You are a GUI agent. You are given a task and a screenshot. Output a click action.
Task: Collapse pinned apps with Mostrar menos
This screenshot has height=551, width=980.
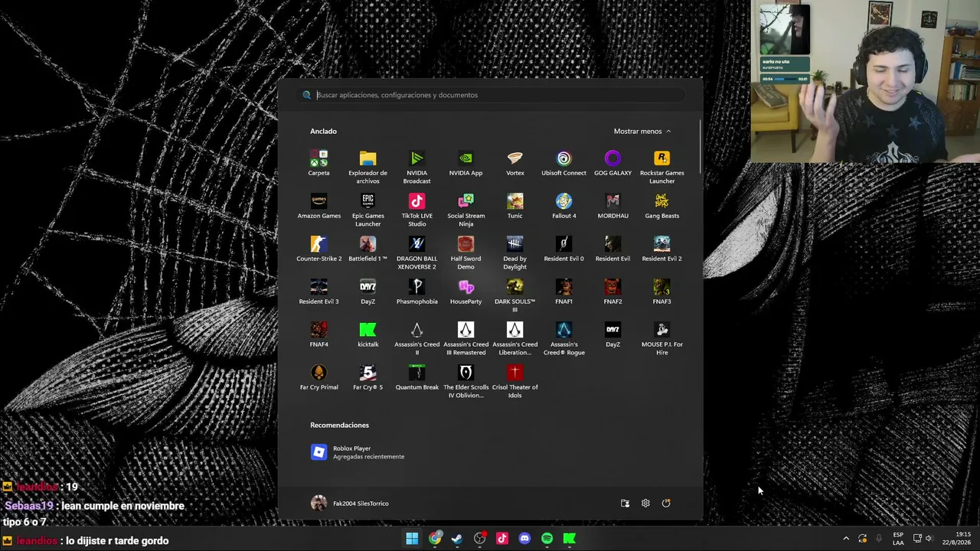tap(642, 132)
